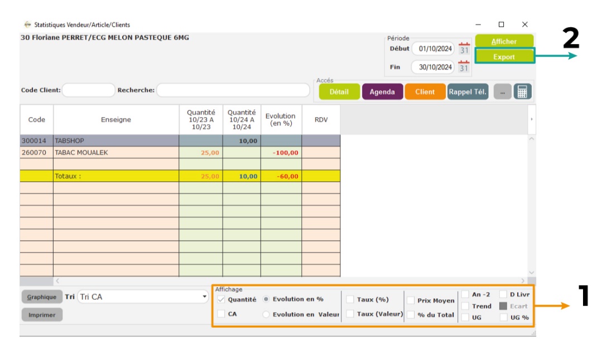The width and height of the screenshot is (602, 364).
Task: Open calendar picker for Fin date
Action: [464, 67]
